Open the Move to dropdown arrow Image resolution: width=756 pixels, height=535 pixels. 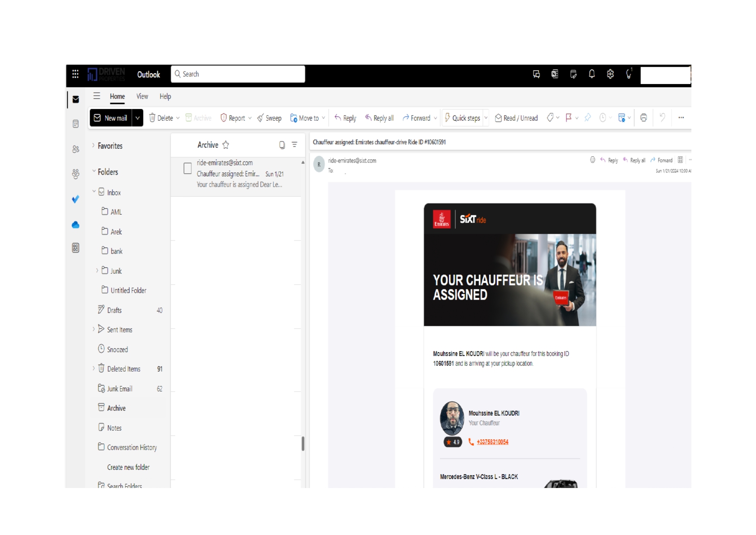coord(324,118)
